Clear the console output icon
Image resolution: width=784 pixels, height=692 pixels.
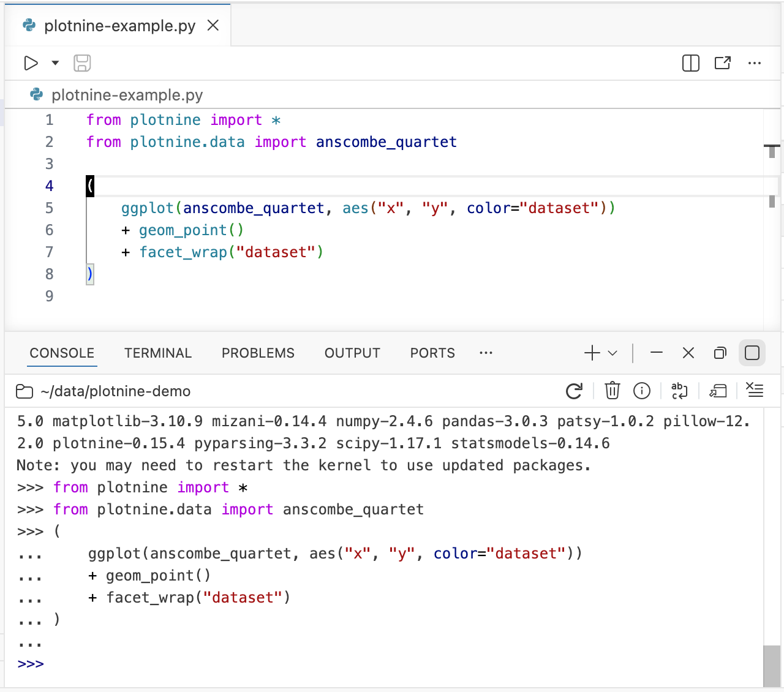(755, 390)
